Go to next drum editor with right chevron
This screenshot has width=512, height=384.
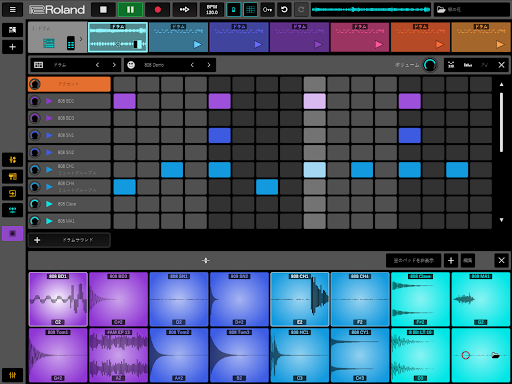click(114, 65)
